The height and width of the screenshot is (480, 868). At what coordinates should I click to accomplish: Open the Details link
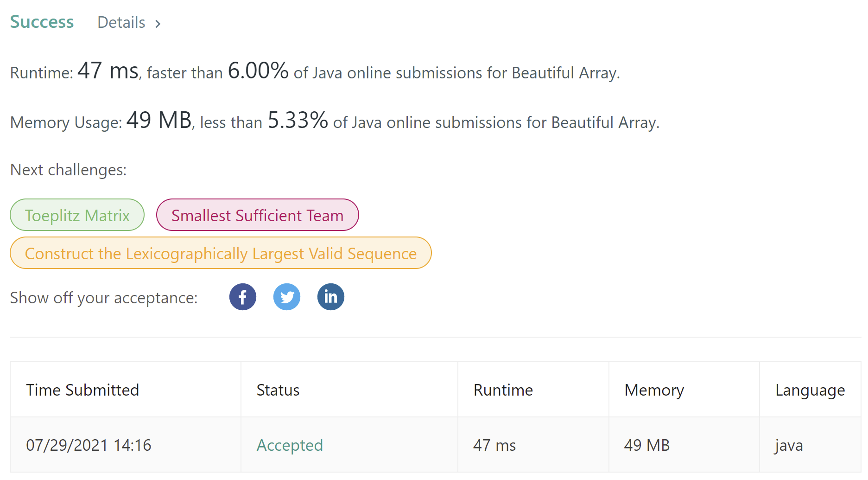click(x=121, y=22)
